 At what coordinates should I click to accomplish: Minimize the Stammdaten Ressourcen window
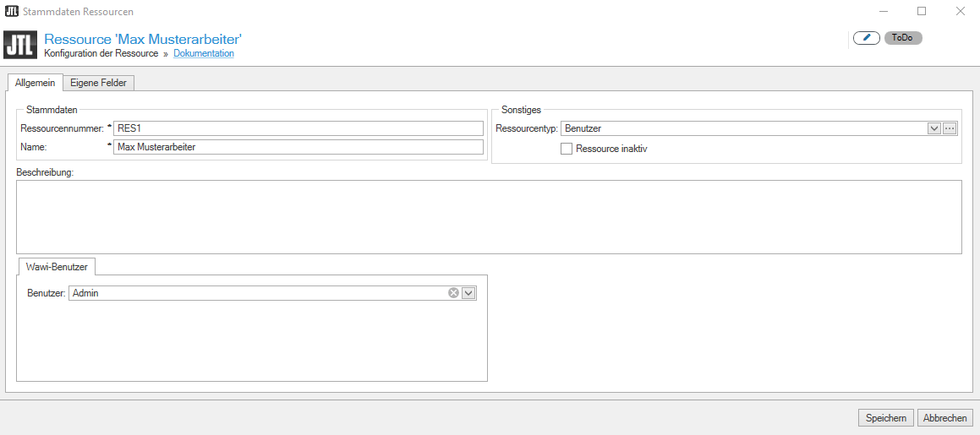[x=883, y=12]
